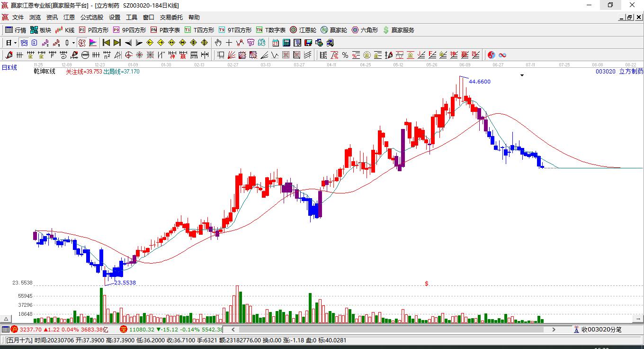Click the red floppy disk save icon
The image size is (644, 349).
point(308,43)
